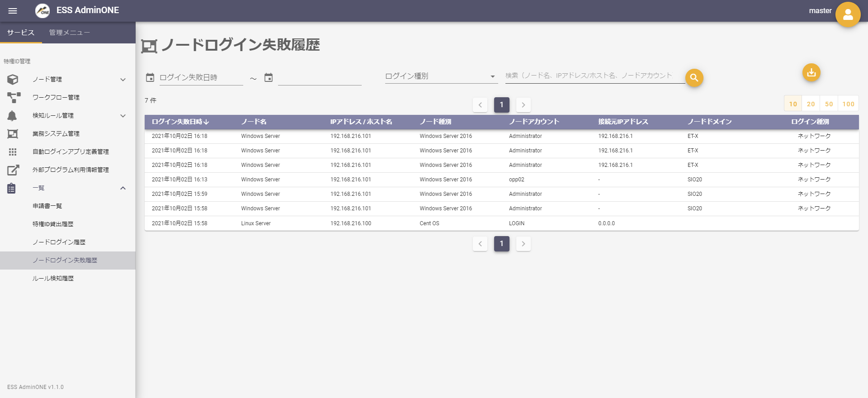Click the orange search magnifier button
Image resolution: width=868 pixels, height=398 pixels.
point(694,78)
